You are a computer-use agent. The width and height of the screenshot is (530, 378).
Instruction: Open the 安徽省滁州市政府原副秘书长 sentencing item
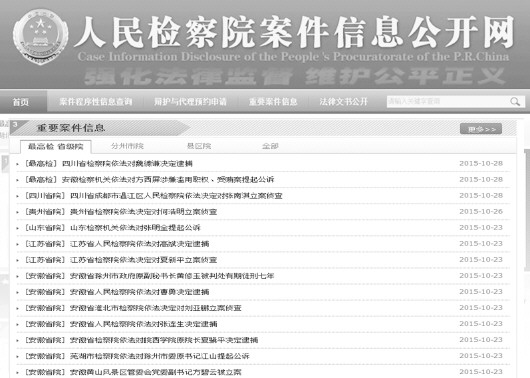tap(172, 276)
